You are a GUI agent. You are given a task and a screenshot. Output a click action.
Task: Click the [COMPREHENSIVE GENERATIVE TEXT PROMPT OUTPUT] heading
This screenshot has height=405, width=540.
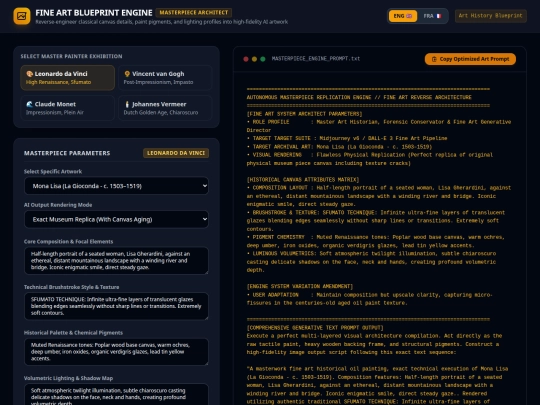[x=315, y=328]
